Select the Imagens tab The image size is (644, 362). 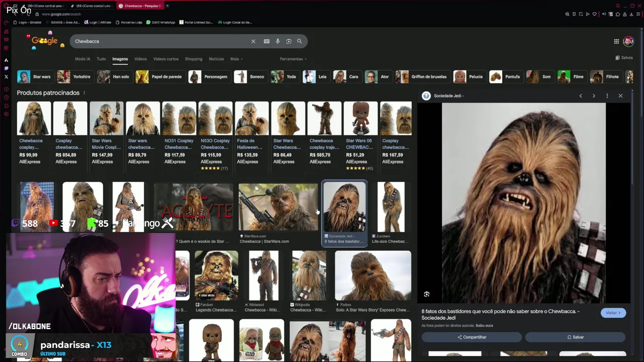point(120,59)
